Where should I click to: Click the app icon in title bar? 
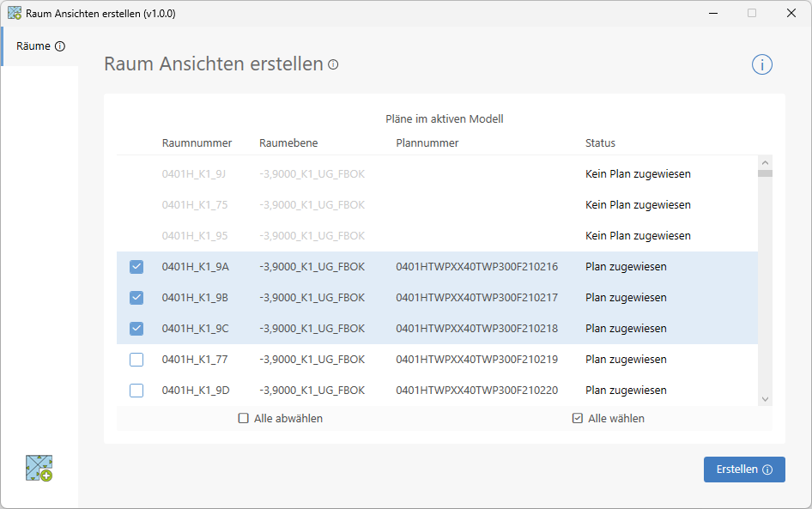click(15, 14)
